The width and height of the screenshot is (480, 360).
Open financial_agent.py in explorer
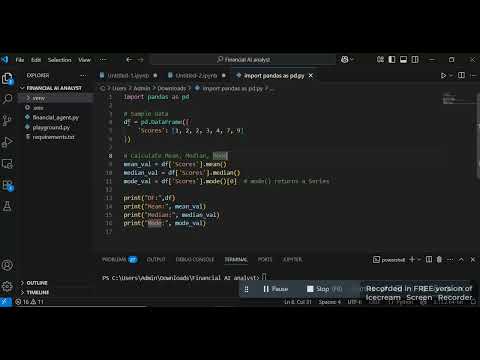55,117
